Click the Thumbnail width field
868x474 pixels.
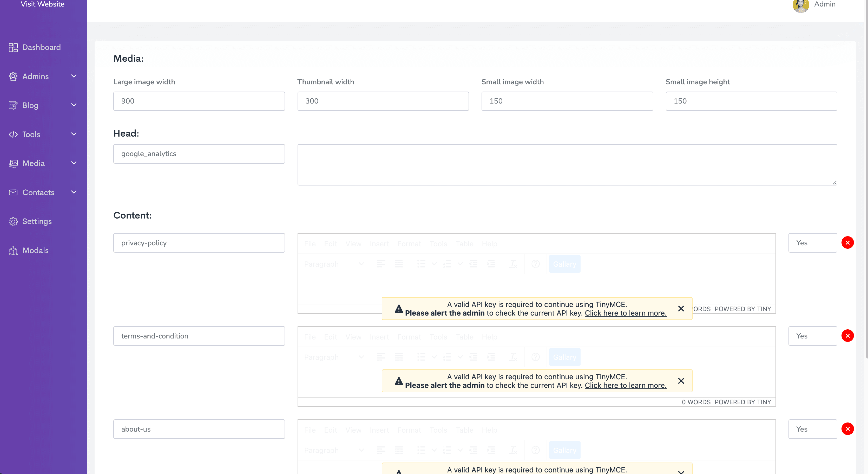click(383, 101)
